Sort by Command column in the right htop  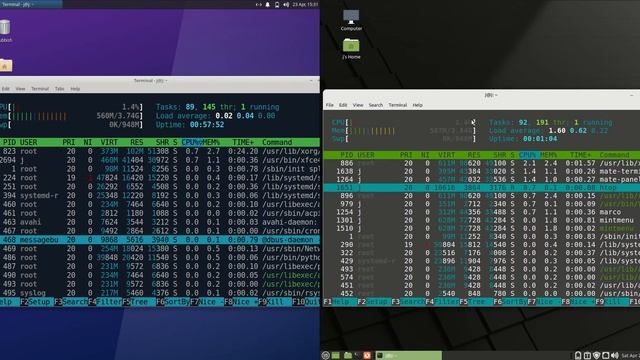614,155
